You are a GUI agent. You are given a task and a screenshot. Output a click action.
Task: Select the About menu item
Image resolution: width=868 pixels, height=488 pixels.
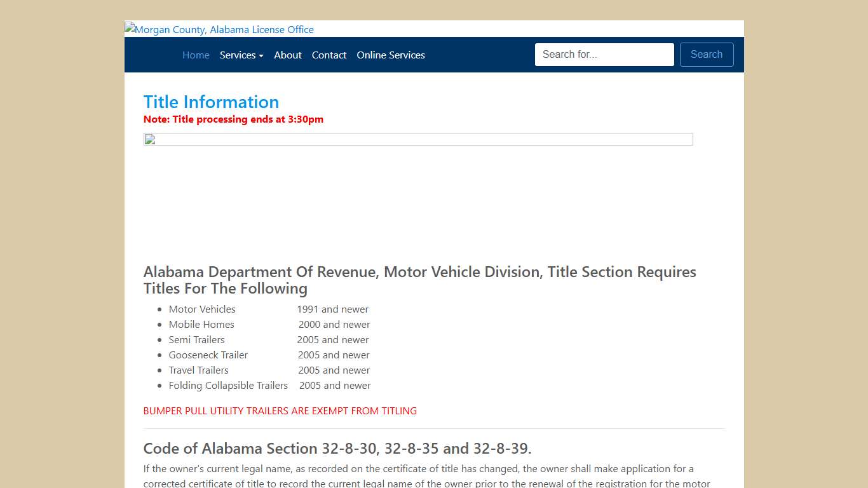pos(288,55)
